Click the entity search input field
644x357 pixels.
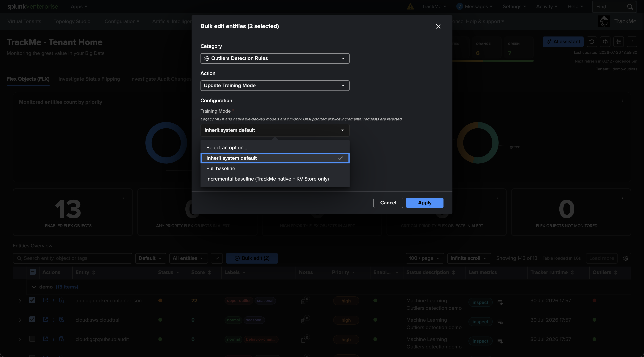pyautogui.click(x=72, y=258)
